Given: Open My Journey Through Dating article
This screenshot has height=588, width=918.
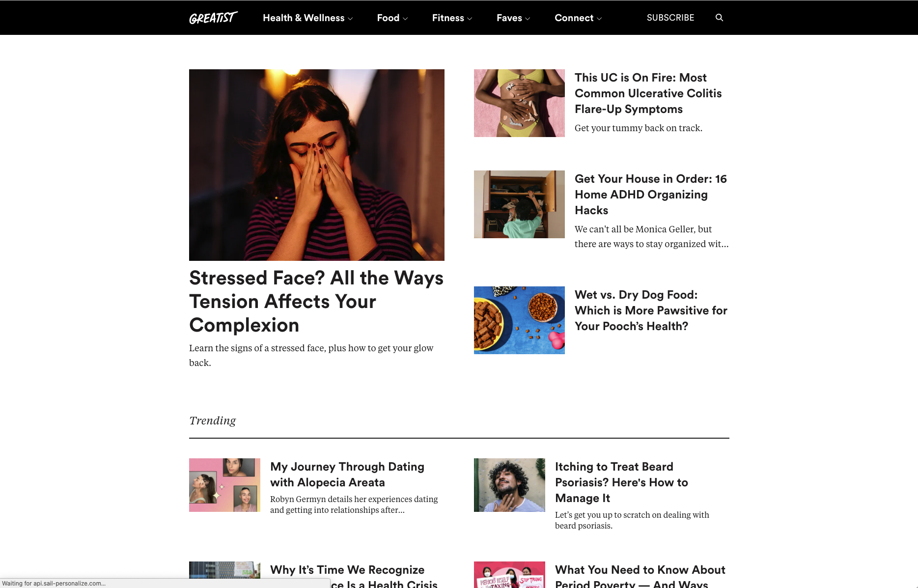Looking at the screenshot, I should coord(347,475).
